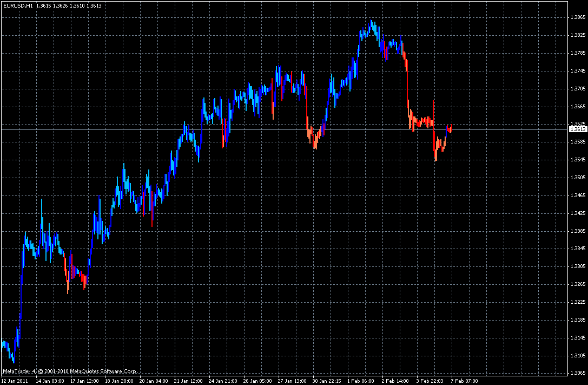588x385 pixels.
Task: Click the 1.3745 price scale label
Action: click(x=578, y=70)
